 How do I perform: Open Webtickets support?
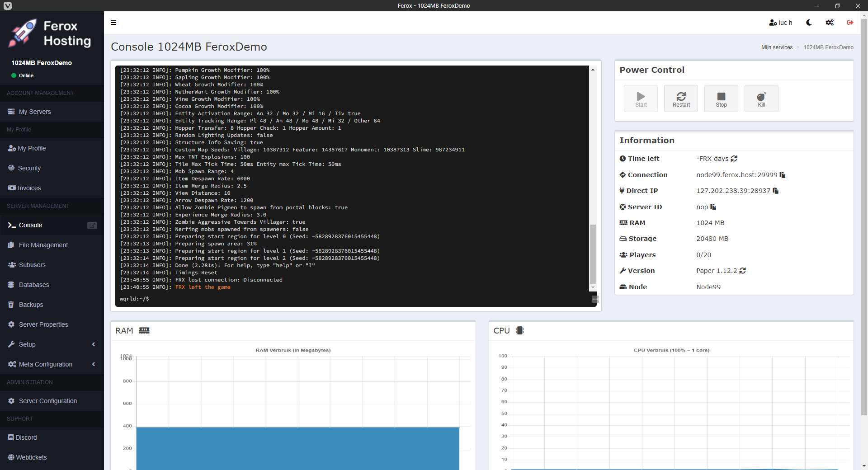point(52,457)
